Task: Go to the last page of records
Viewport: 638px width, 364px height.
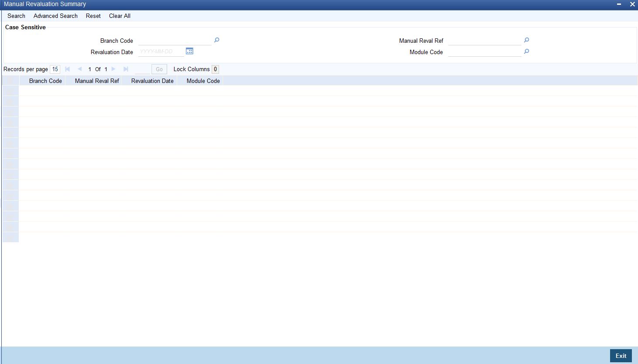Action: (126, 69)
